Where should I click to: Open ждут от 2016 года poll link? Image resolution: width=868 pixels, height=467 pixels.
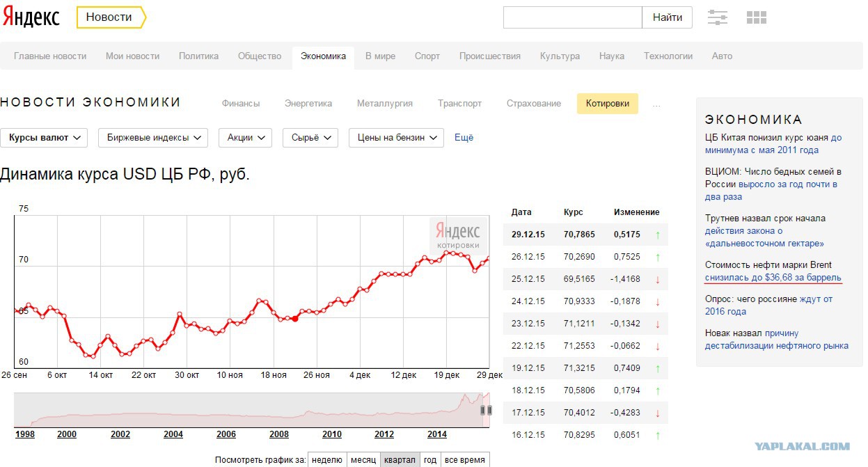[768, 306]
